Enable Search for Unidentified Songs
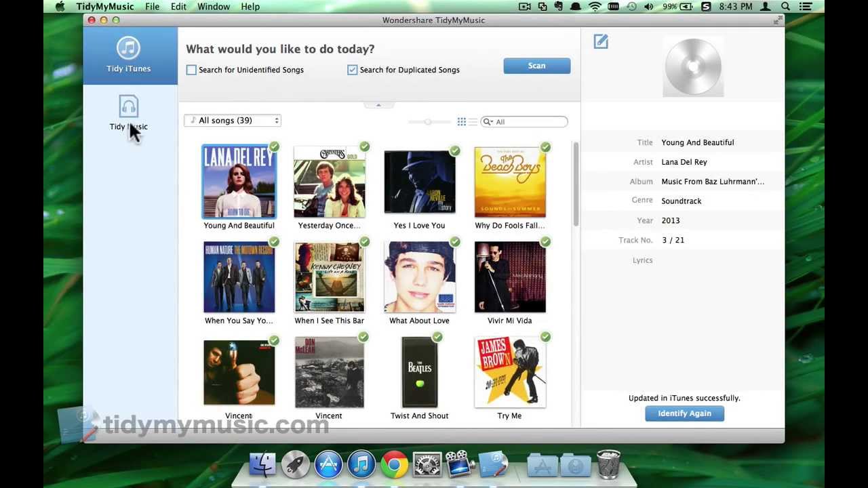This screenshot has width=868, height=488. [191, 70]
